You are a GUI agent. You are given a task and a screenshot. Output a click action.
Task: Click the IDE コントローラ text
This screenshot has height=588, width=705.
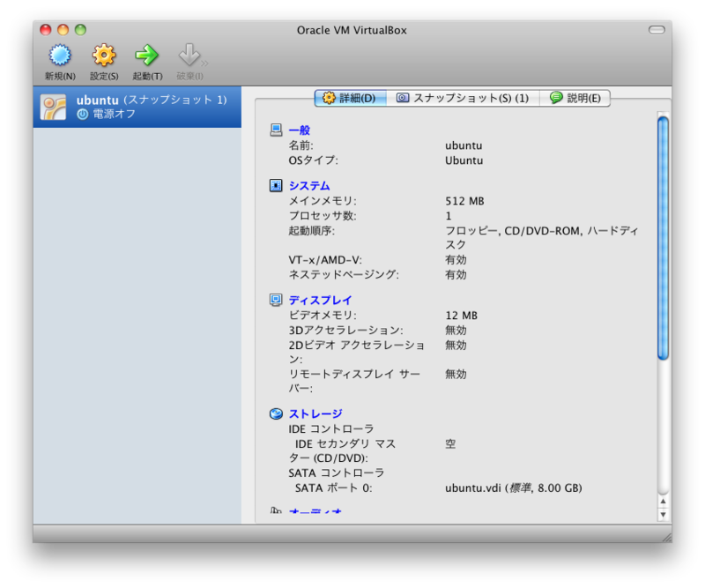pyautogui.click(x=331, y=428)
